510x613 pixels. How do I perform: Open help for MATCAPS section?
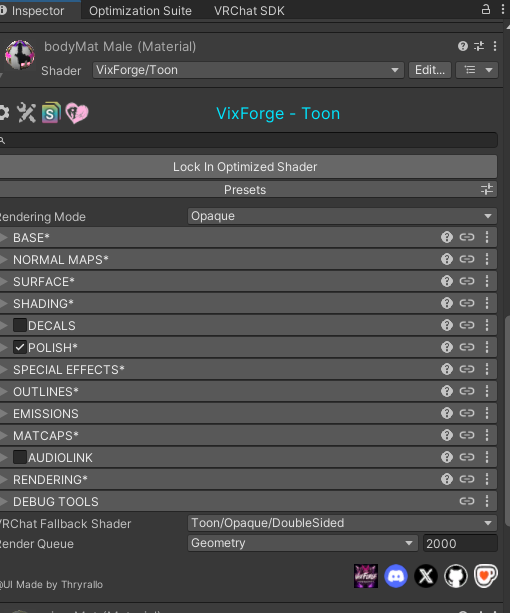click(447, 435)
